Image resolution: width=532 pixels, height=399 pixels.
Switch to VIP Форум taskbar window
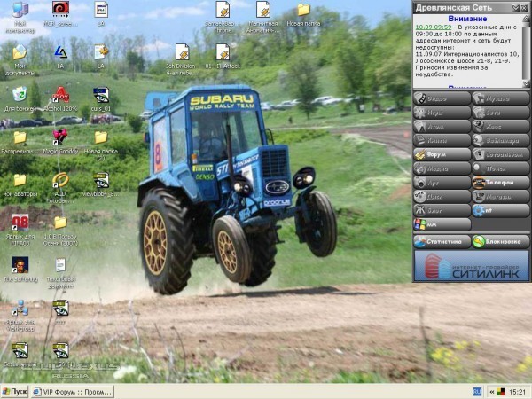73,392
